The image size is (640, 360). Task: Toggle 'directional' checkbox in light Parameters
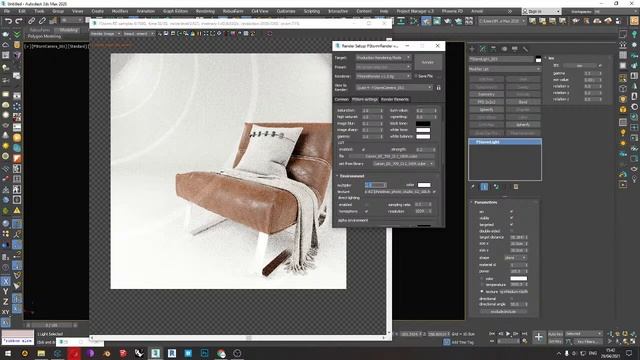coord(511,298)
